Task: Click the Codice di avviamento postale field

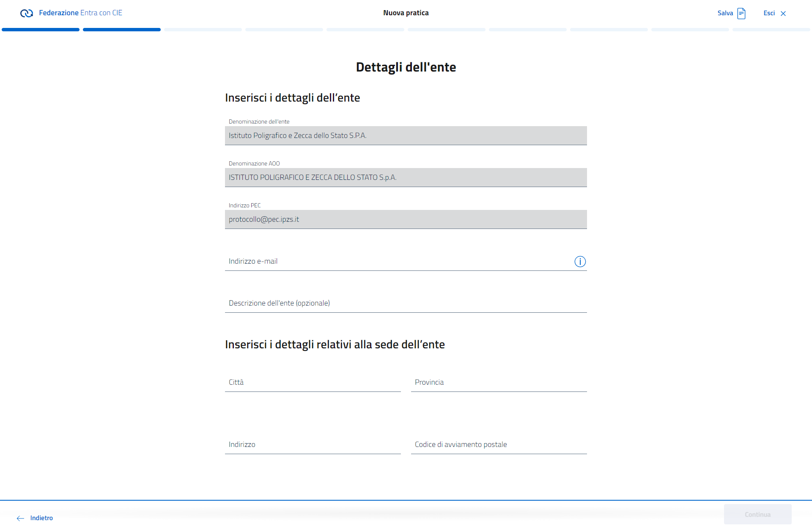Action: pos(499,444)
